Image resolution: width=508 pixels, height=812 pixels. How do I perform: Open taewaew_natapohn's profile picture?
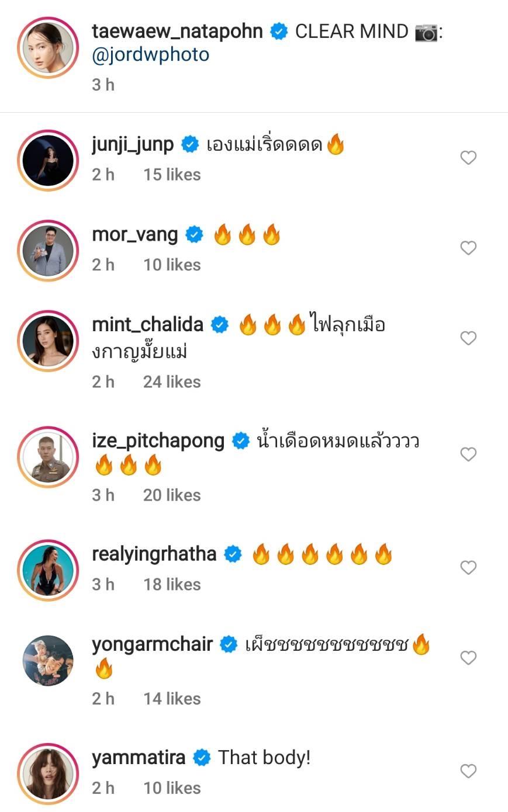48,48
